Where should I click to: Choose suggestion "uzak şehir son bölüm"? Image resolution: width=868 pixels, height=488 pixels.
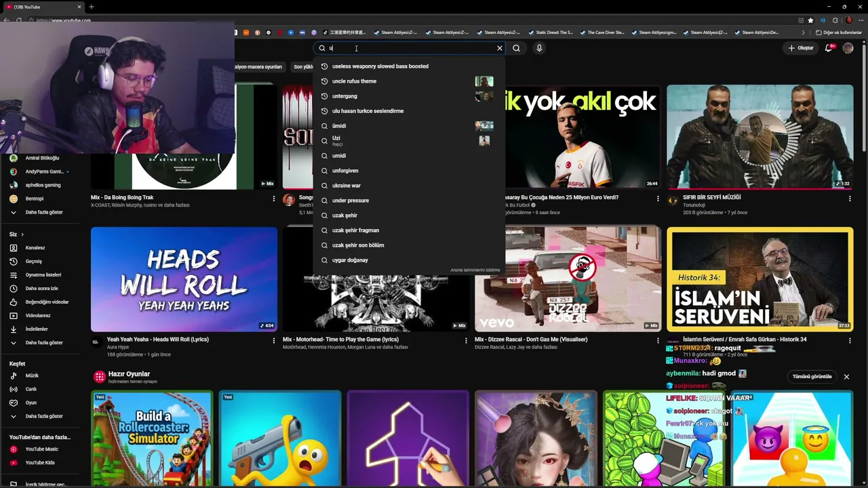click(409, 245)
